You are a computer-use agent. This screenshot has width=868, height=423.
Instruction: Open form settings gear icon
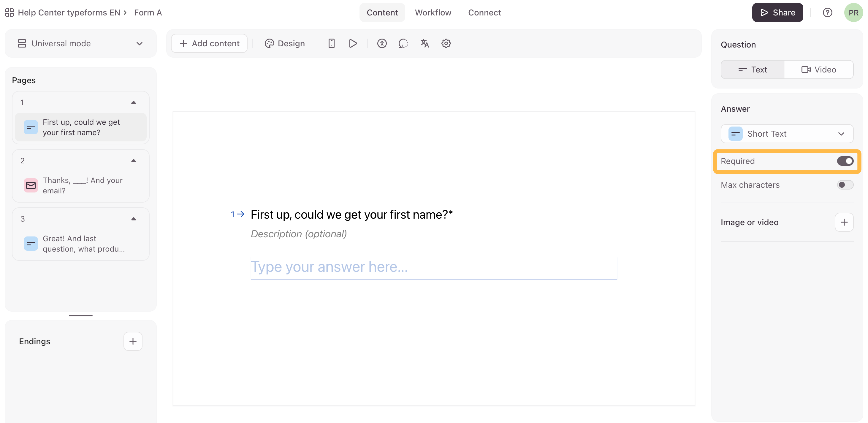(446, 43)
